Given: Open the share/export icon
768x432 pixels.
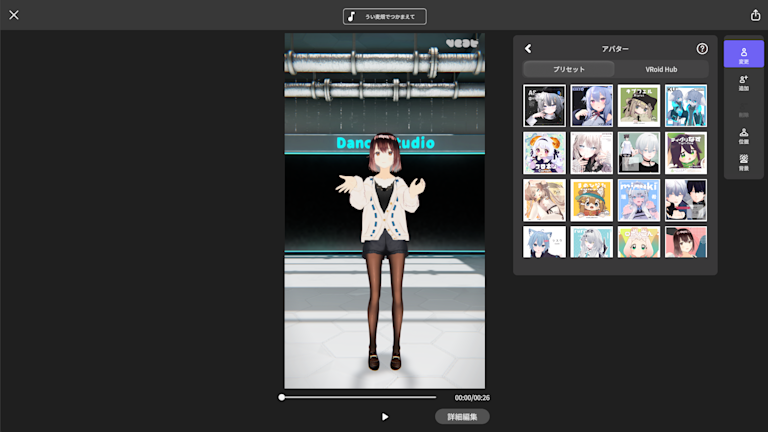Looking at the screenshot, I should click(x=755, y=15).
